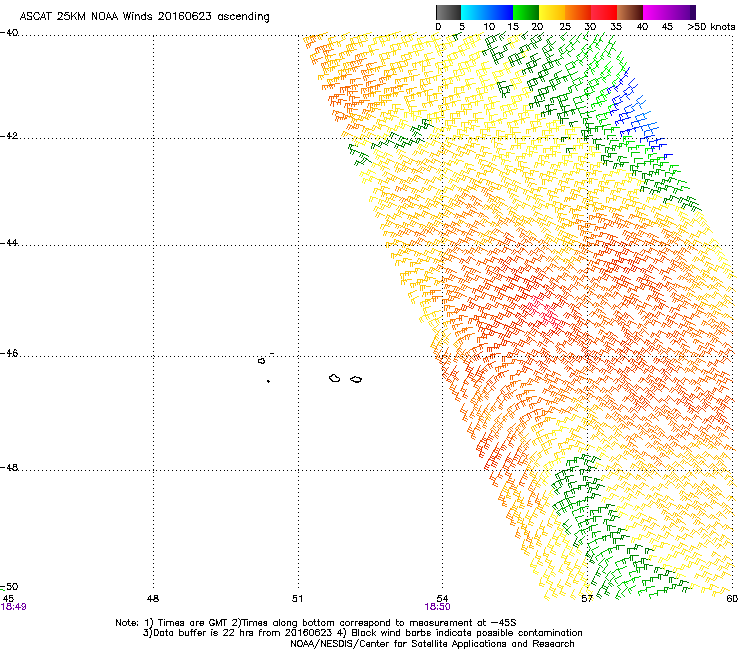
Task: Click the pink-red strongest wind barbs near 45S 56E
Action: pyautogui.click(x=545, y=312)
